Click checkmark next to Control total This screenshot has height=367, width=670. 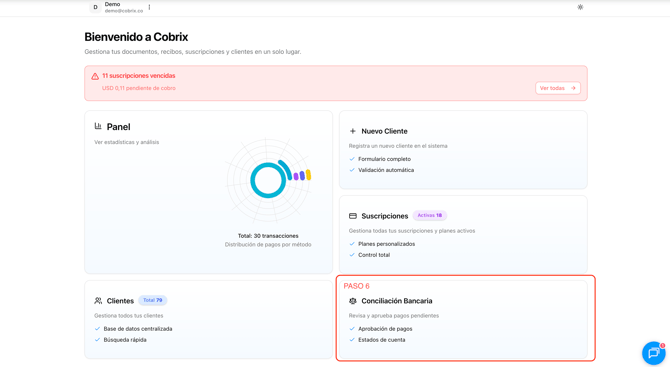[352, 255]
